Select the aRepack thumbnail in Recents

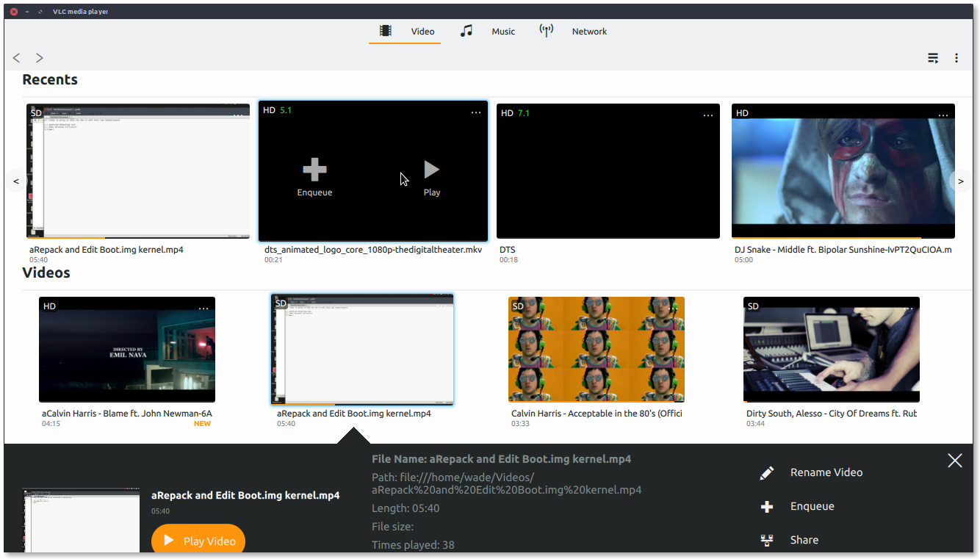pyautogui.click(x=138, y=171)
